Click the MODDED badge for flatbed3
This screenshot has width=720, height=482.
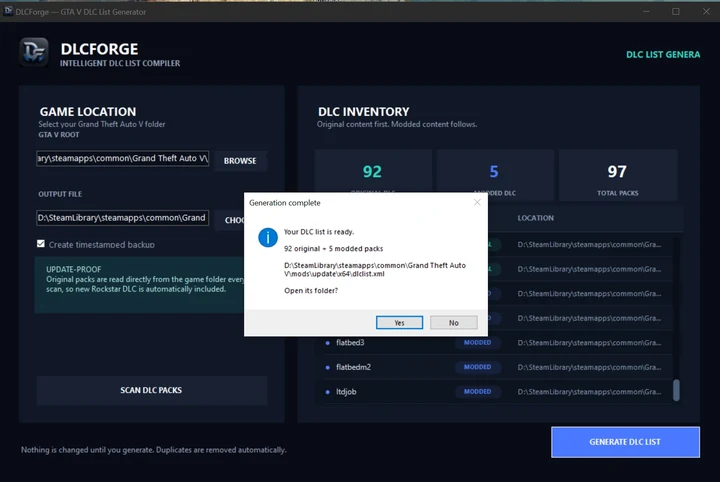[x=478, y=342]
